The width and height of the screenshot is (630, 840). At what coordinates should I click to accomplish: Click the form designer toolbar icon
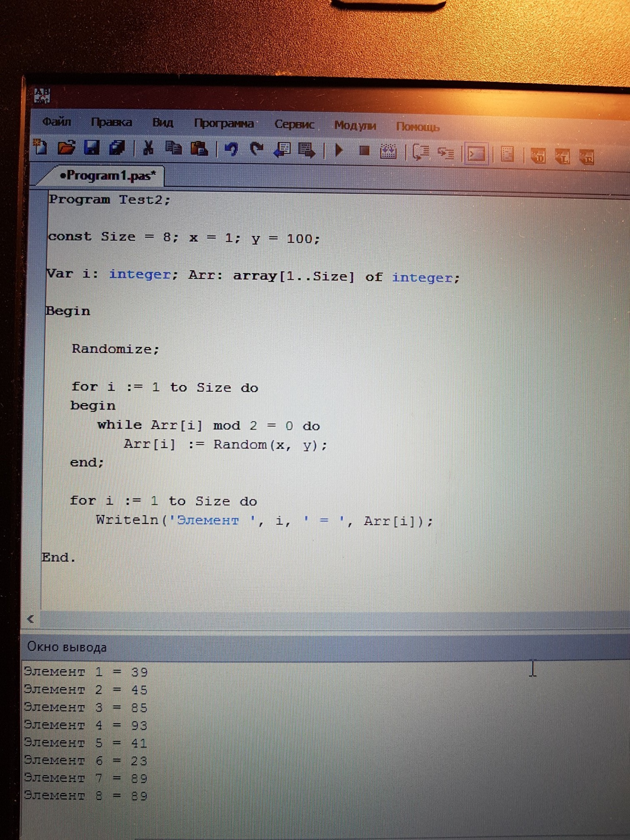pyautogui.click(x=507, y=155)
